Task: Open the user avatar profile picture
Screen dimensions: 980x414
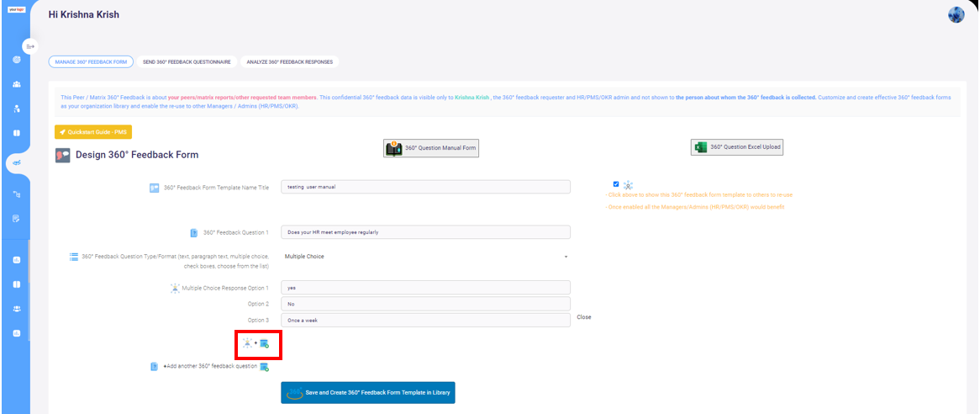Action: point(956,15)
